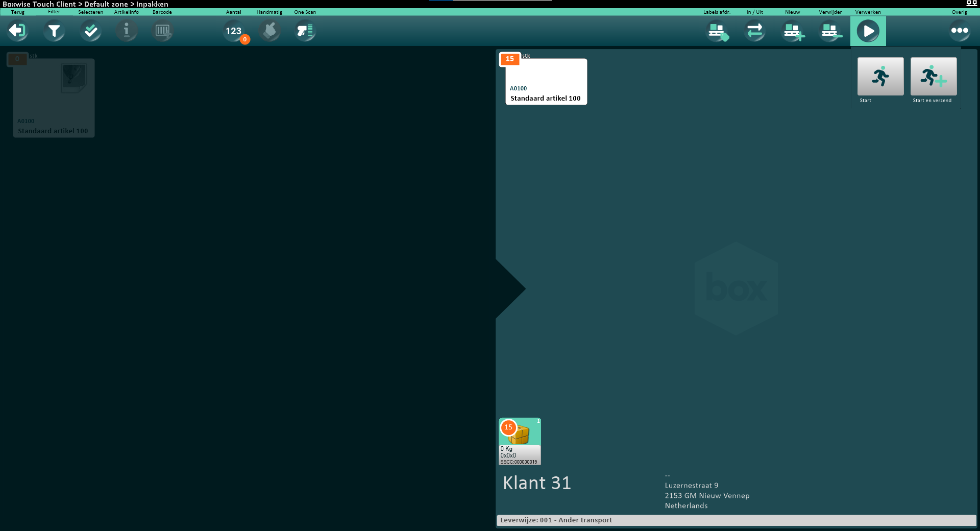Screen dimensions: 980x531
Task: Toggle the In / Uit swap arrows
Action: 755,31
